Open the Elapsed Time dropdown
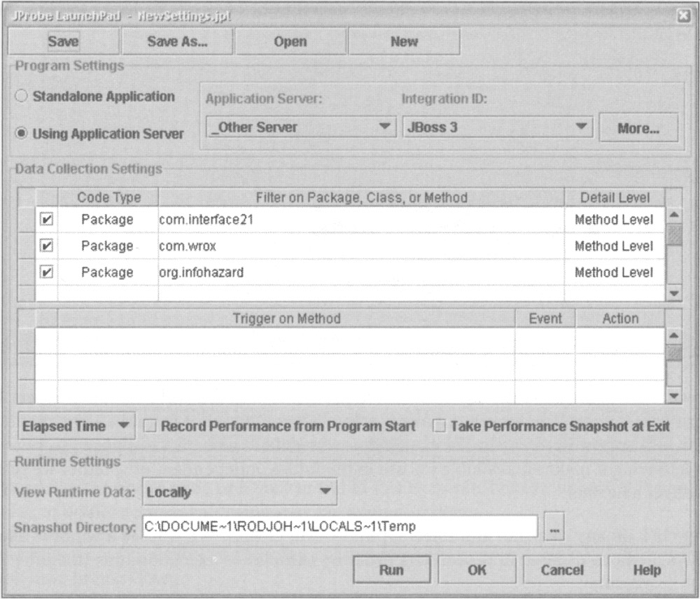Viewport: 700px width, 599px height. click(x=74, y=425)
